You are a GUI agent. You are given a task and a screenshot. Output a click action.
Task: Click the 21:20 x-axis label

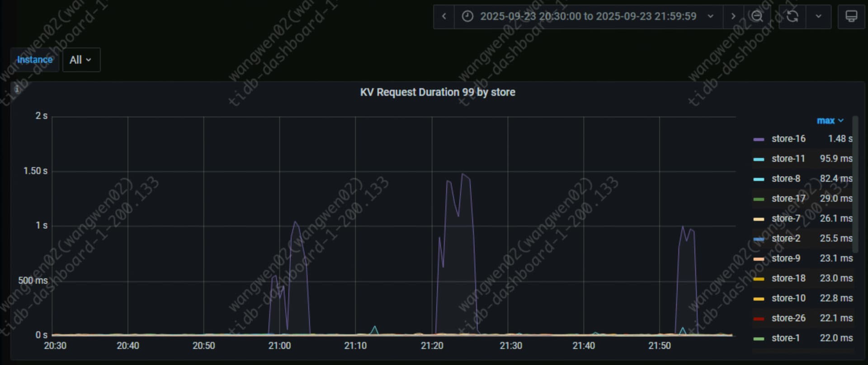[432, 346]
